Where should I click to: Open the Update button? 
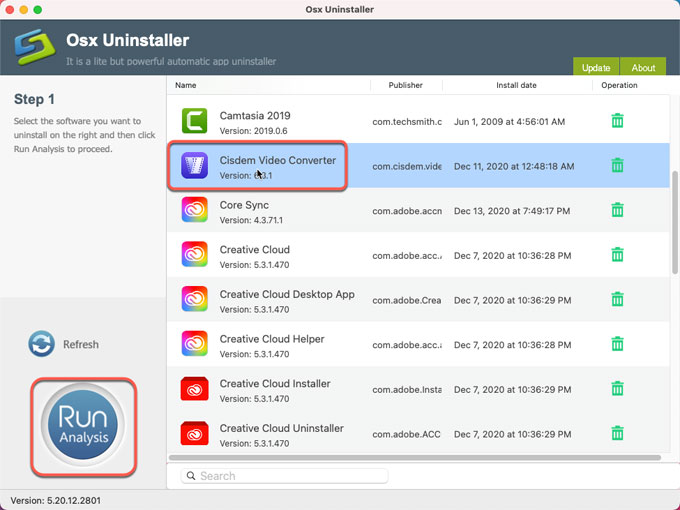click(596, 67)
